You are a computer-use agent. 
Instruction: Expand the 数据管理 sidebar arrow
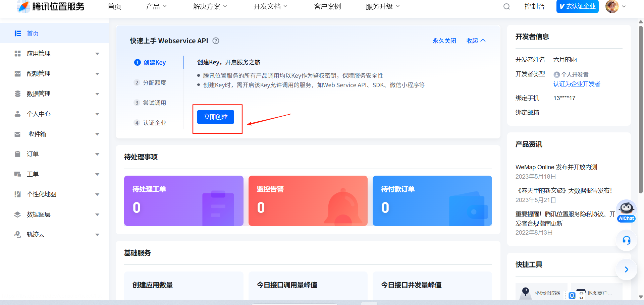click(97, 94)
